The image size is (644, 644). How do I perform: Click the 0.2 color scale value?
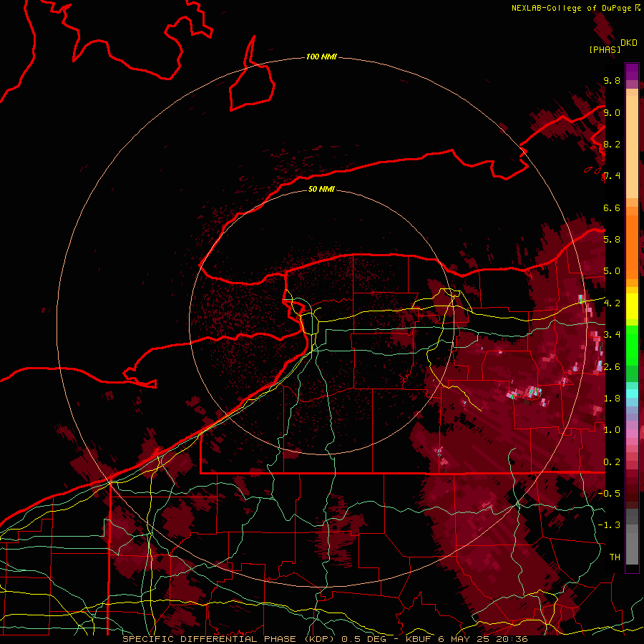tap(612, 462)
